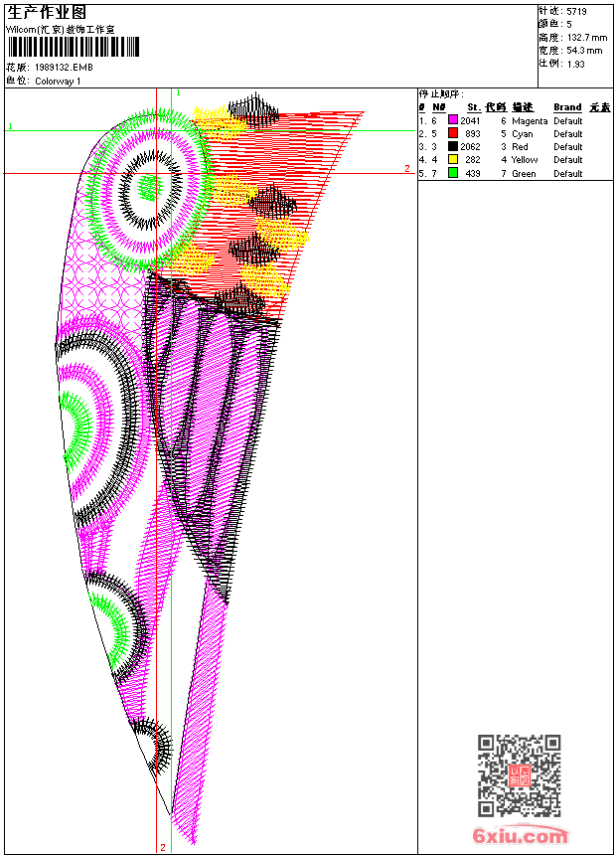
Task: Click the Green description cell
Action: click(524, 173)
